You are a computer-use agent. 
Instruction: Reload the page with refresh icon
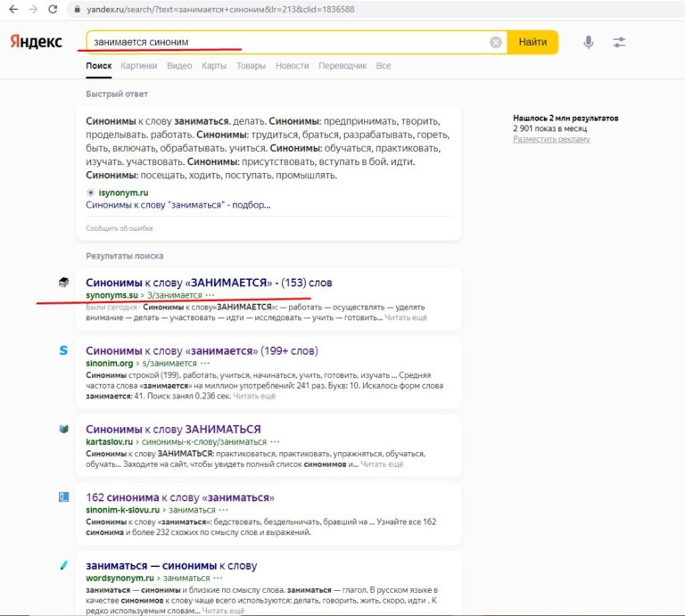[53, 9]
